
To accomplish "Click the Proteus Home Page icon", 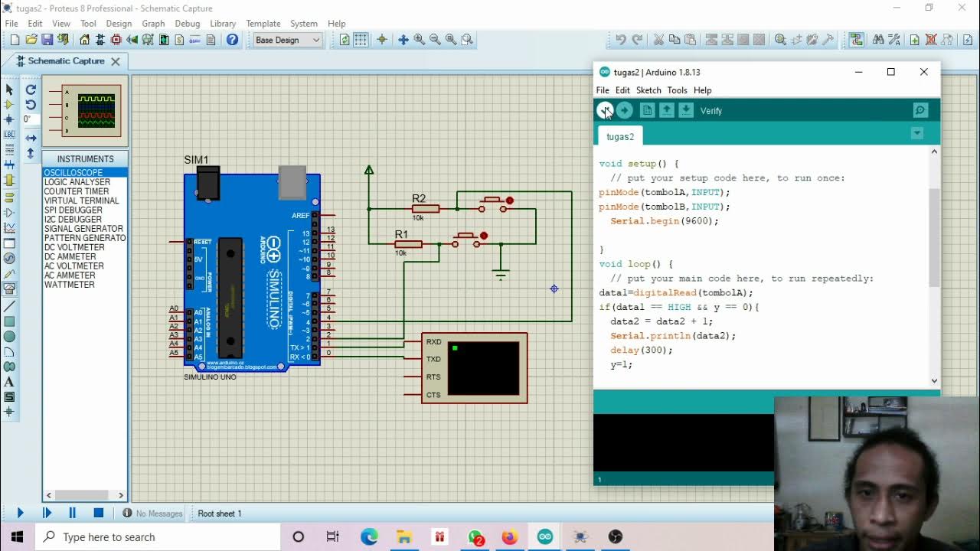I will (x=84, y=40).
